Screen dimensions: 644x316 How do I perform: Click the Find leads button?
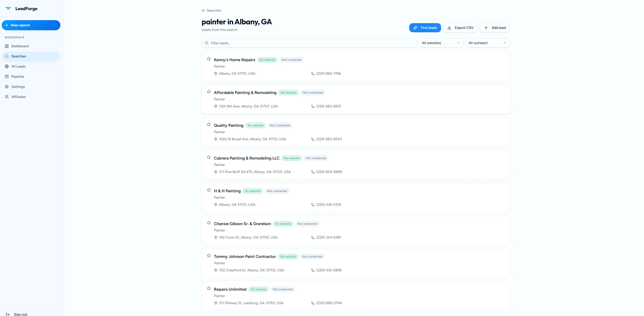tap(425, 28)
